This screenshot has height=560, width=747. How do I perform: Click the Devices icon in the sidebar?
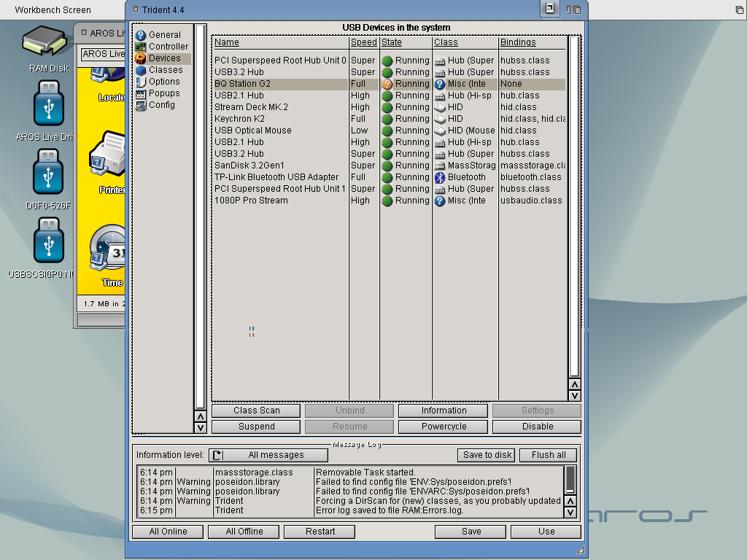[x=141, y=58]
